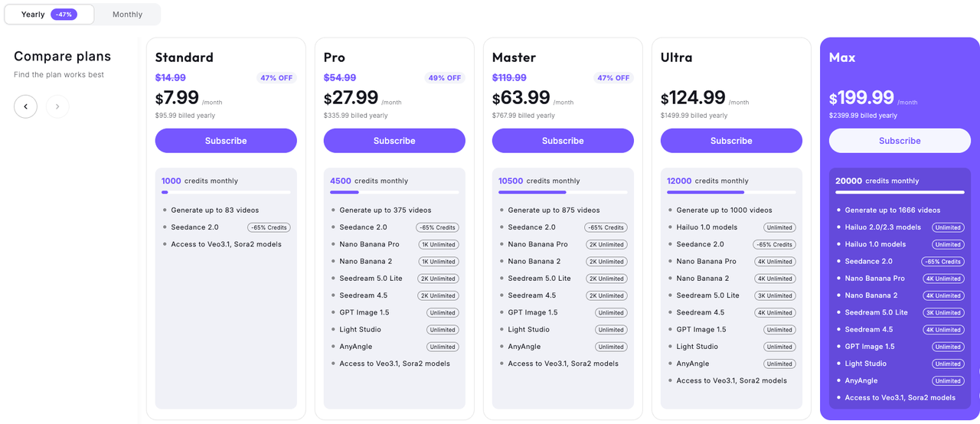Subscribe to the Max plan

[900, 141]
